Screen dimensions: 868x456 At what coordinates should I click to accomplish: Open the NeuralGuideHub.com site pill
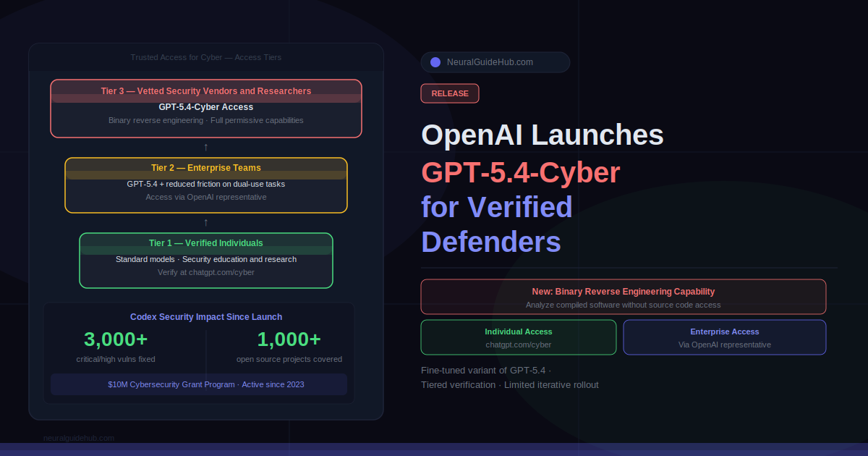[495, 62]
